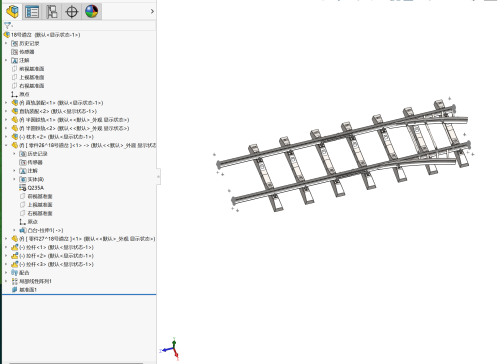Select 前视基准面 plane under 零件26
499x364 pixels.
point(23,196)
